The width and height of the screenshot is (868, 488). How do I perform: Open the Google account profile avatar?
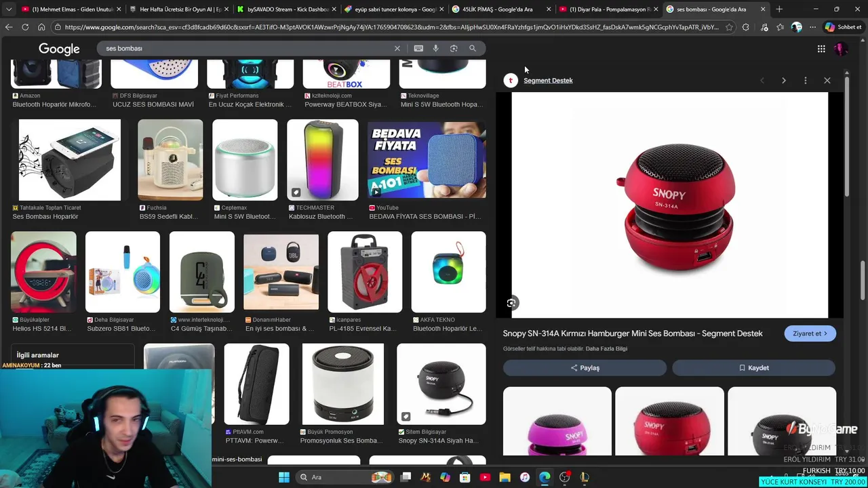point(841,49)
